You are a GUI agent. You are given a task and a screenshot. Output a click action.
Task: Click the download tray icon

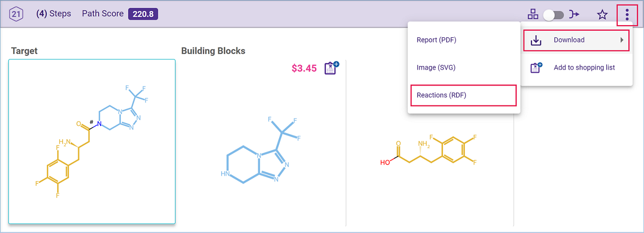click(536, 40)
